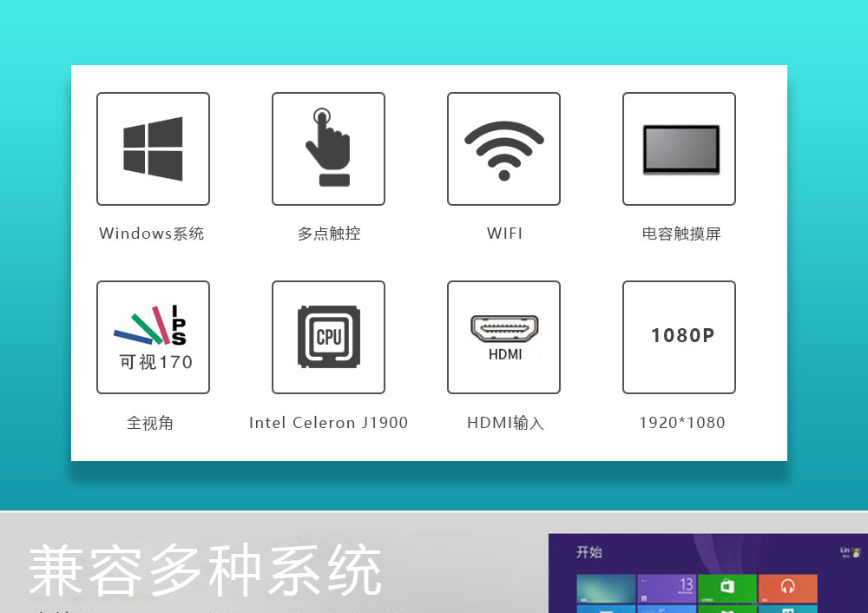868x613 pixels.
Task: Select the CPU chip icon
Action: click(x=328, y=337)
